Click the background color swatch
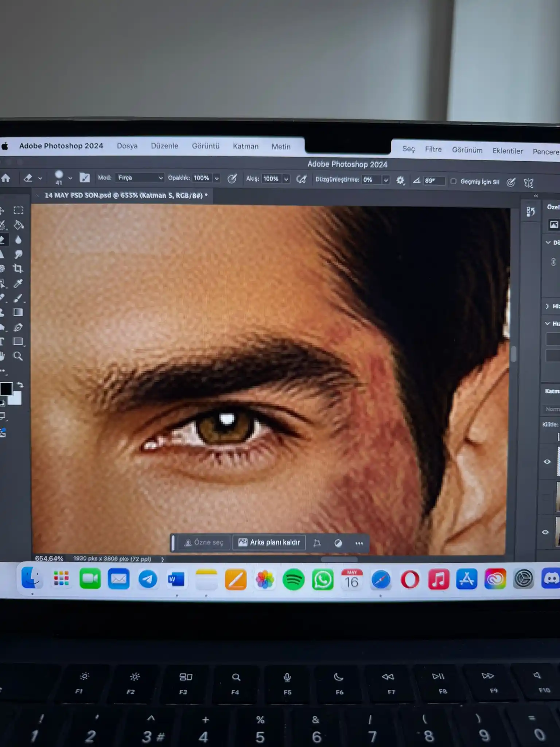 click(x=17, y=399)
